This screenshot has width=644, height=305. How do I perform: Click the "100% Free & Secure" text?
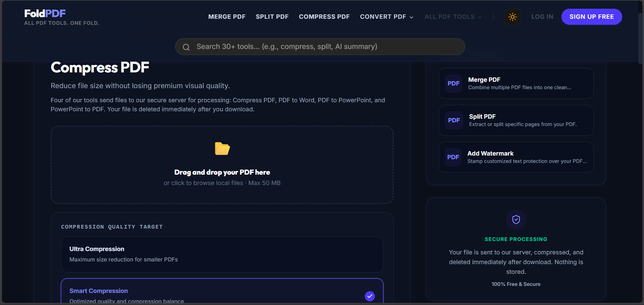(x=516, y=284)
